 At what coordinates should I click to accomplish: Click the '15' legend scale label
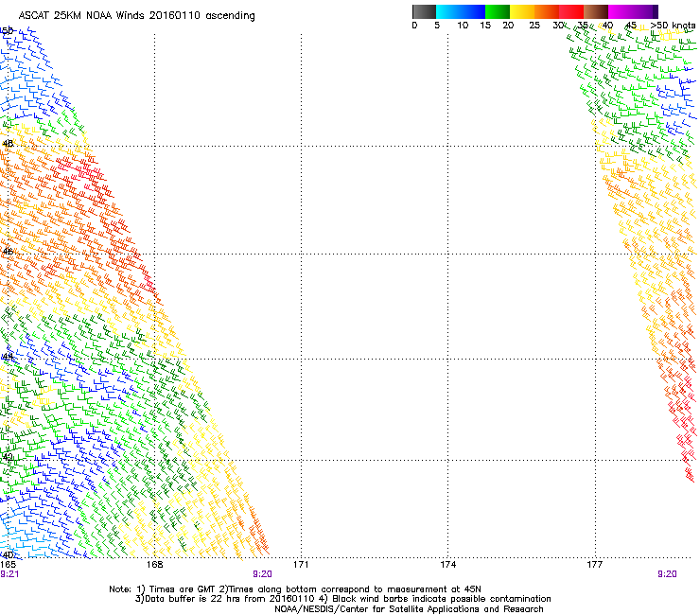click(485, 26)
